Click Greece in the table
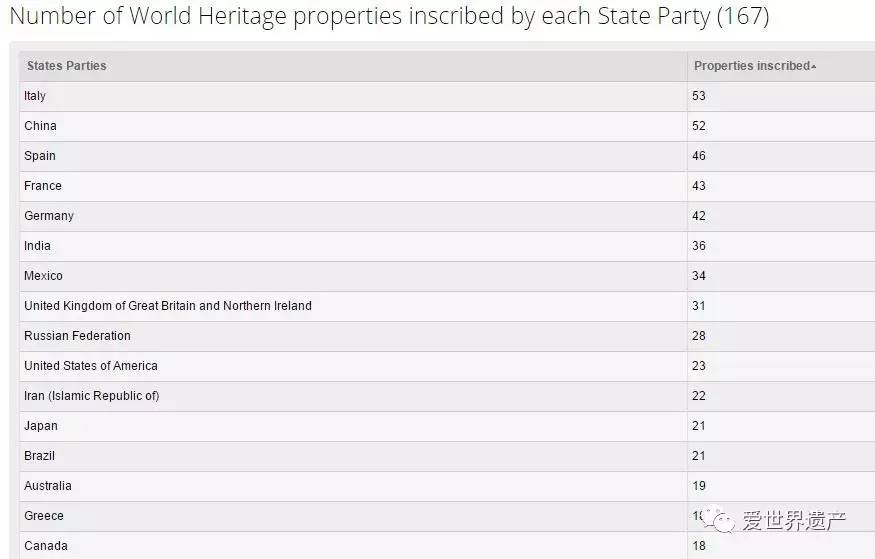 [x=44, y=516]
